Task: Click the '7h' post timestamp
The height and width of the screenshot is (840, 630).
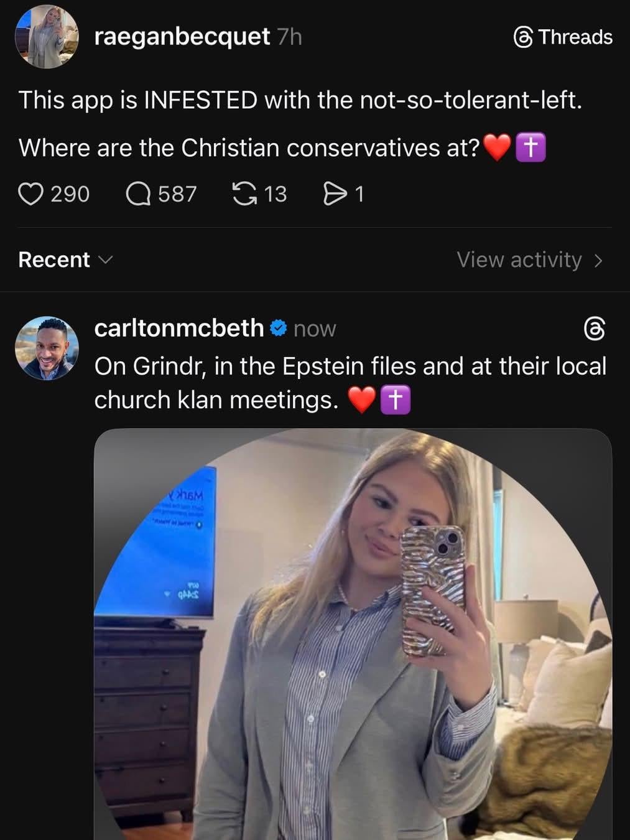Action: click(290, 37)
